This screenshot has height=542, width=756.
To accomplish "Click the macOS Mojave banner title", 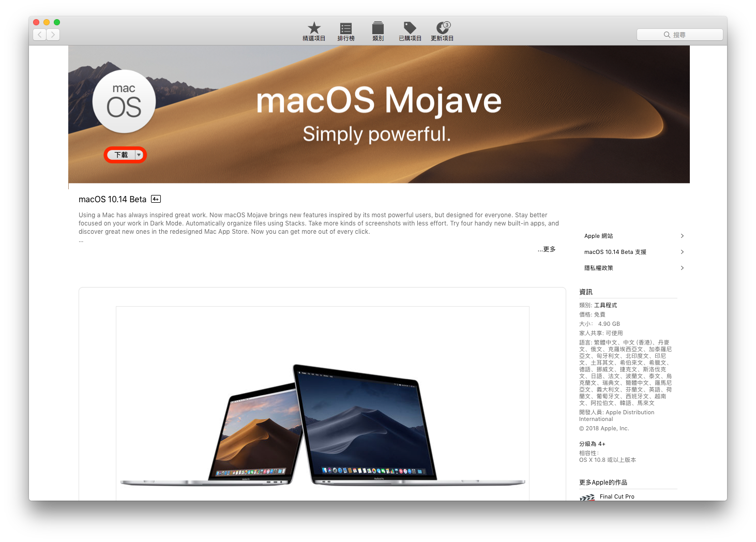I will click(379, 100).
